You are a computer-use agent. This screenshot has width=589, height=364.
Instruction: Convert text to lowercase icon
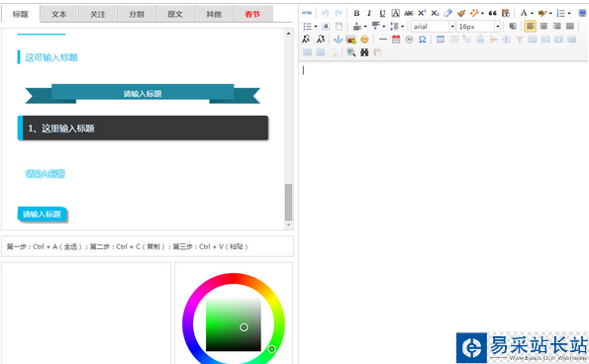tap(321, 40)
